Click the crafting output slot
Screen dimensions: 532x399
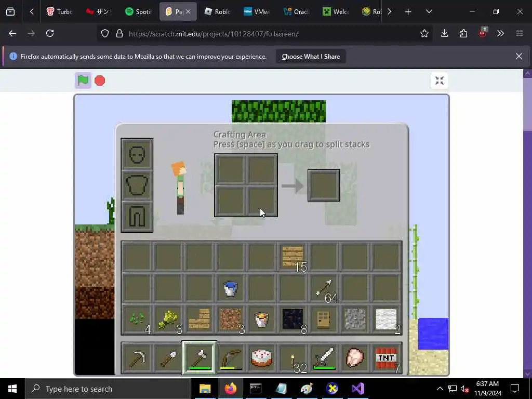[x=324, y=185]
